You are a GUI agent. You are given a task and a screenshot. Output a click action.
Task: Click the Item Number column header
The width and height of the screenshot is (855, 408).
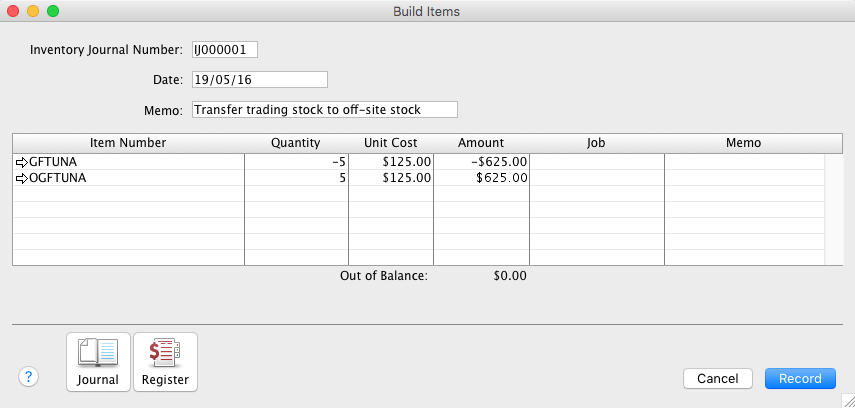pyautogui.click(x=128, y=143)
